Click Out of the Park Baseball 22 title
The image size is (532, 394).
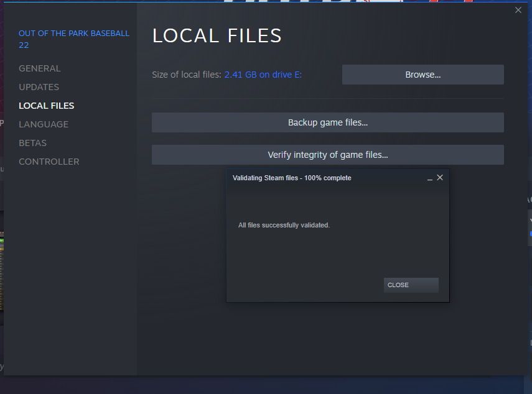[74, 39]
